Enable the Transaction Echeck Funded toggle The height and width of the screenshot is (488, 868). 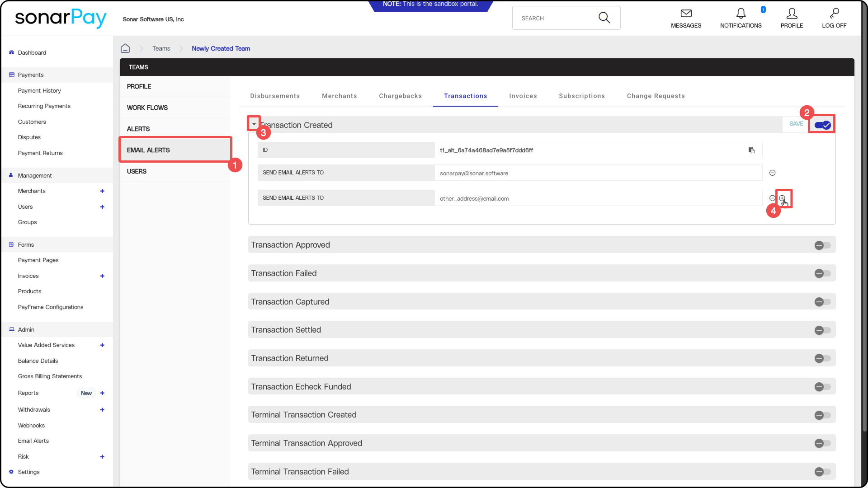pos(822,387)
